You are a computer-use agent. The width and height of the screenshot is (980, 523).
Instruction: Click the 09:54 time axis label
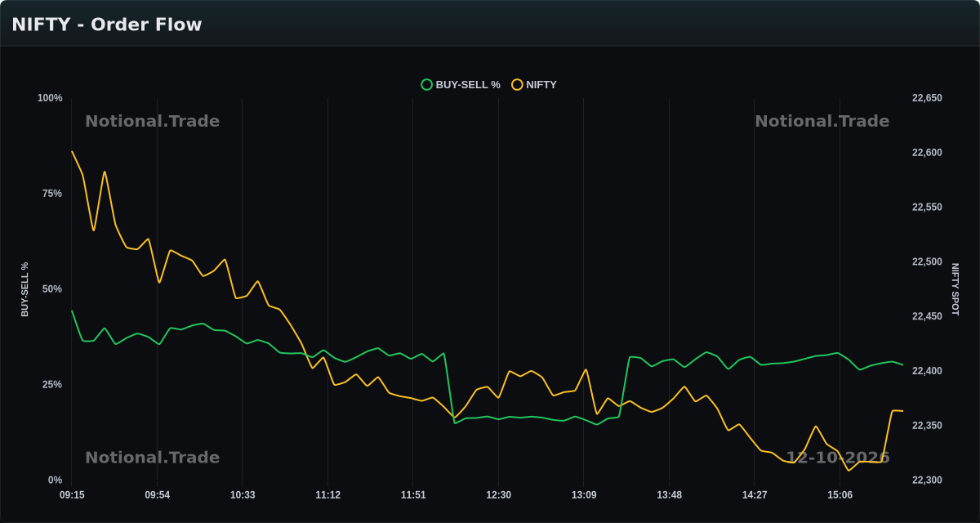click(x=158, y=495)
